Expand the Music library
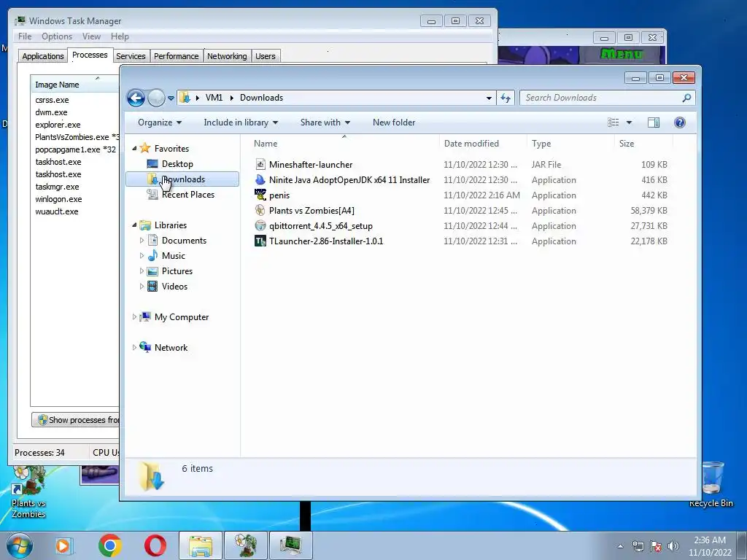 pos(142,256)
